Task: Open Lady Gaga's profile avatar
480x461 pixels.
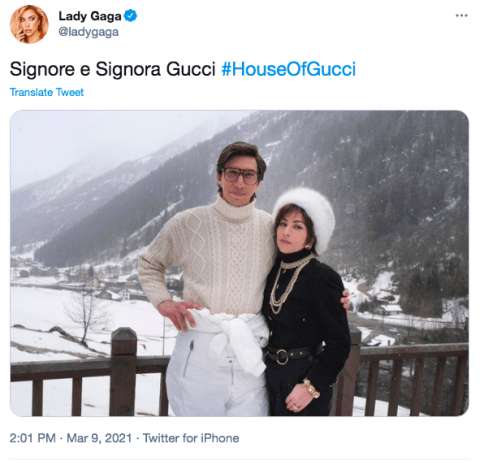Action: click(29, 24)
